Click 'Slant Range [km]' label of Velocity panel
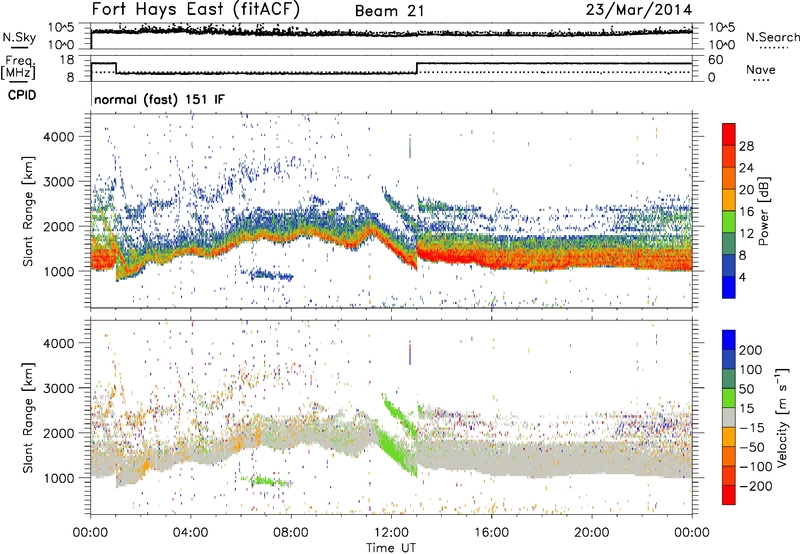Image resolution: width=800 pixels, height=554 pixels. (x=28, y=418)
